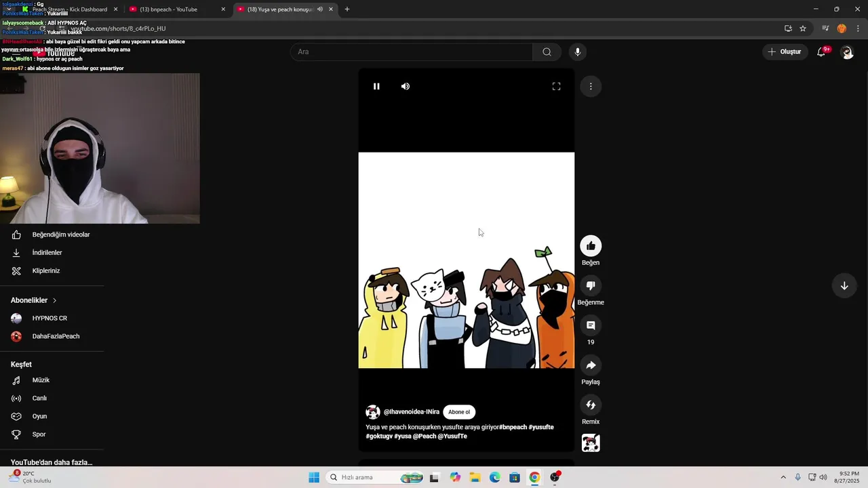Image resolution: width=868 pixels, height=488 pixels.
Task: Expand the Abonelikler subscriptions section
Action: (x=34, y=300)
